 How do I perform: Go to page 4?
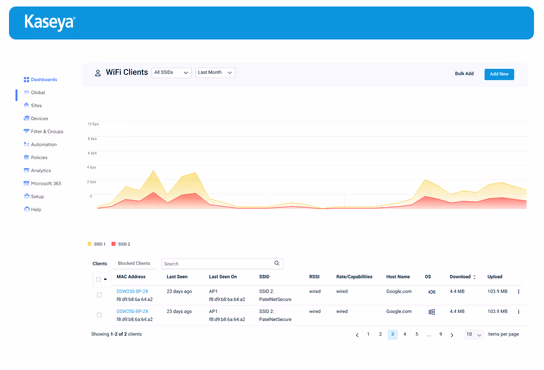pos(405,334)
